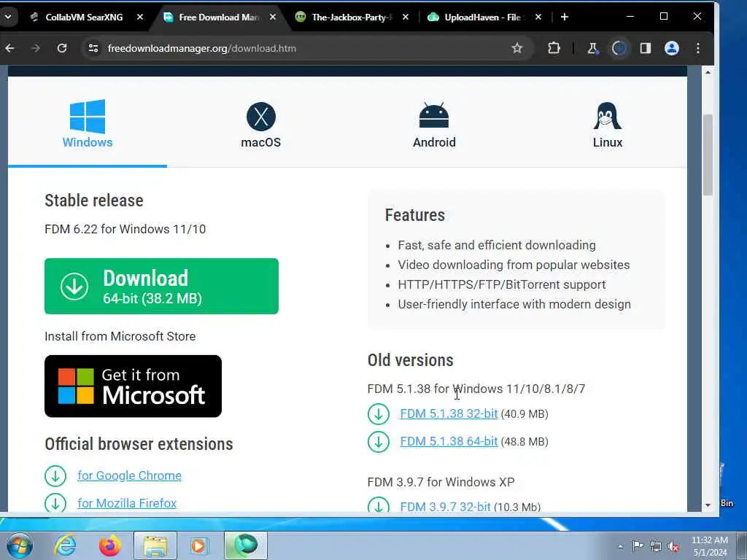Select the Windows platform tab
The width and height of the screenshot is (747, 560).
pos(88,124)
